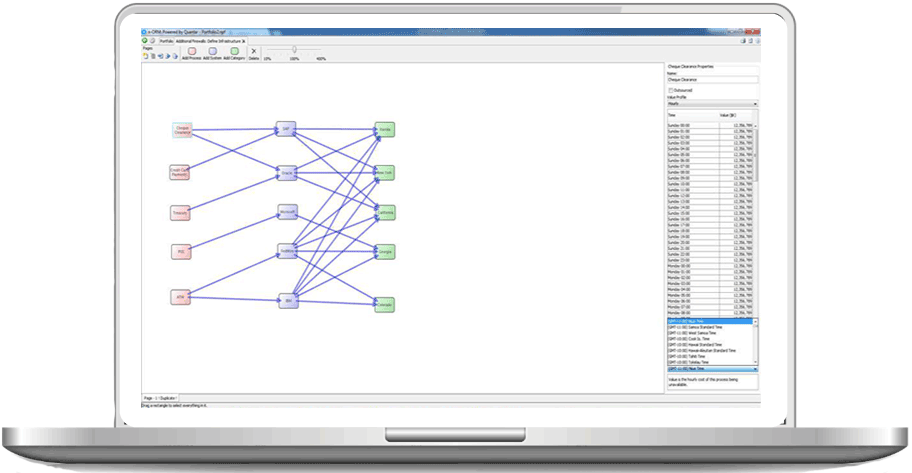Click the Add Process toolbar icon

[x=191, y=52]
